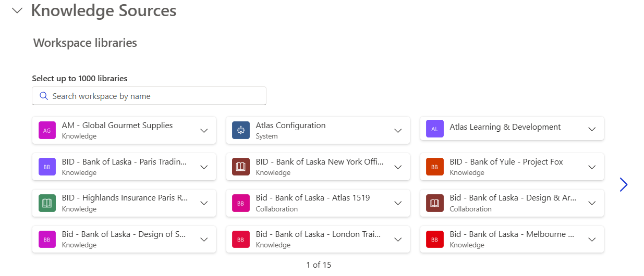Click Highlands Insurance Paris green book icon

click(x=47, y=203)
